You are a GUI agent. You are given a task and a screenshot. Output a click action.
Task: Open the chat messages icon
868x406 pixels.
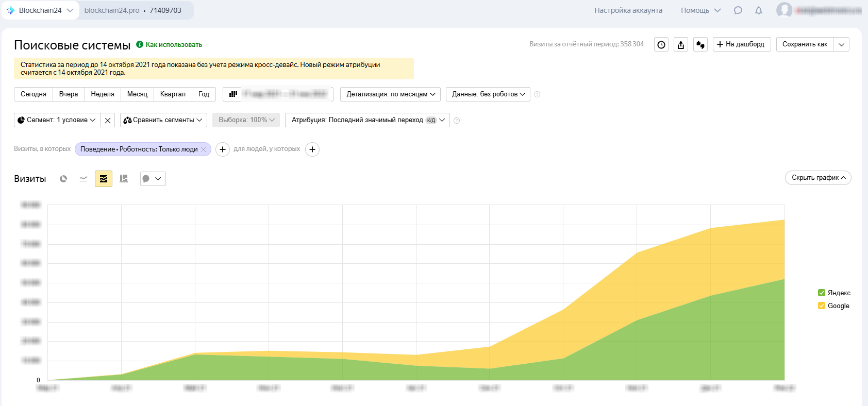pos(738,10)
